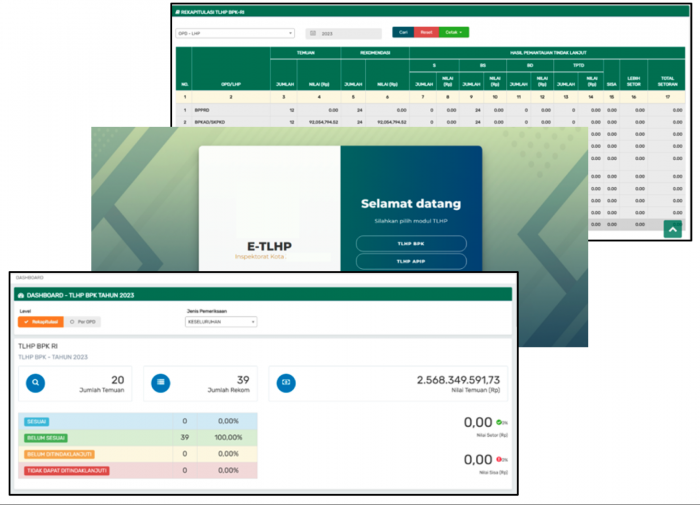Click the scroll-to-top arrow icon
Image resolution: width=700 pixels, height=505 pixels.
671,229
